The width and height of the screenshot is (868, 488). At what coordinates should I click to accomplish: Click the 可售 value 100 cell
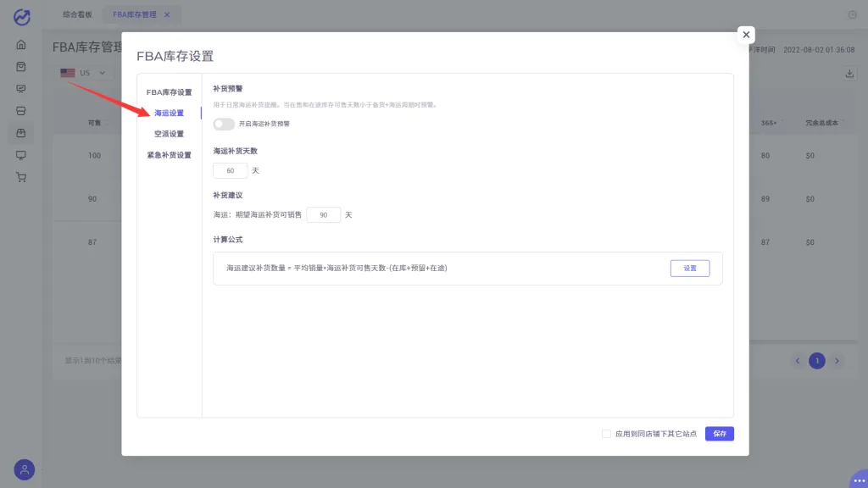coord(95,156)
